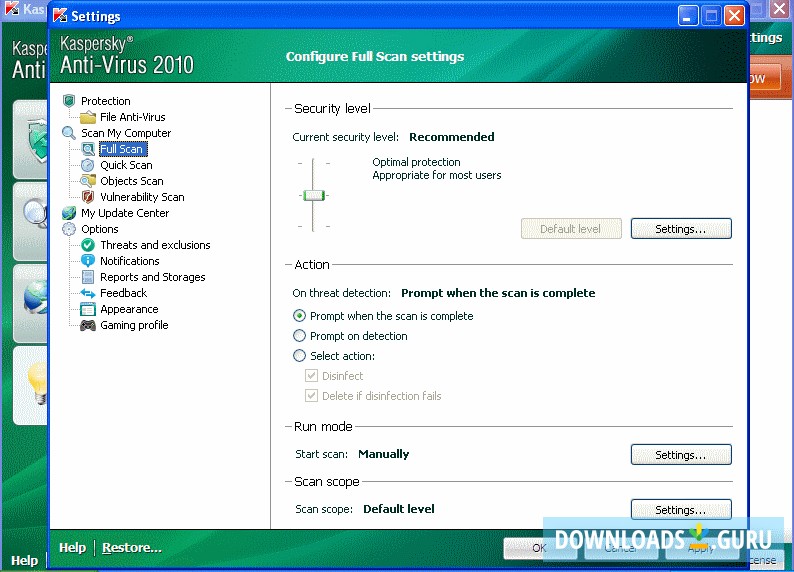The image size is (794, 572).
Task: Minimize the Settings window
Action: point(688,16)
